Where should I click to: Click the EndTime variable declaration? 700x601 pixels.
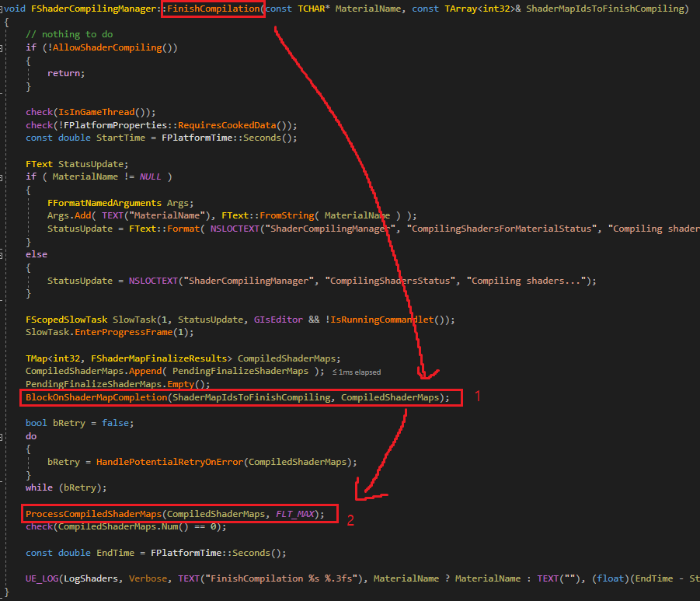pyautogui.click(x=115, y=553)
